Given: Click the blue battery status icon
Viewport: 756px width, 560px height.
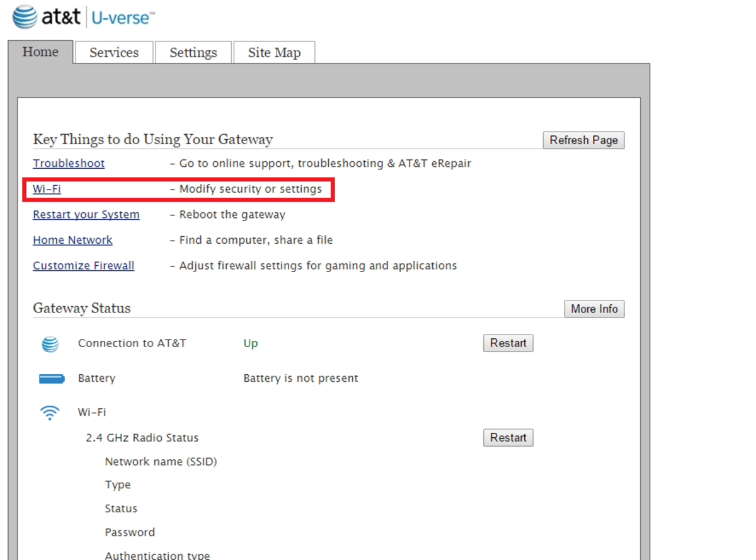Looking at the screenshot, I should [52, 379].
